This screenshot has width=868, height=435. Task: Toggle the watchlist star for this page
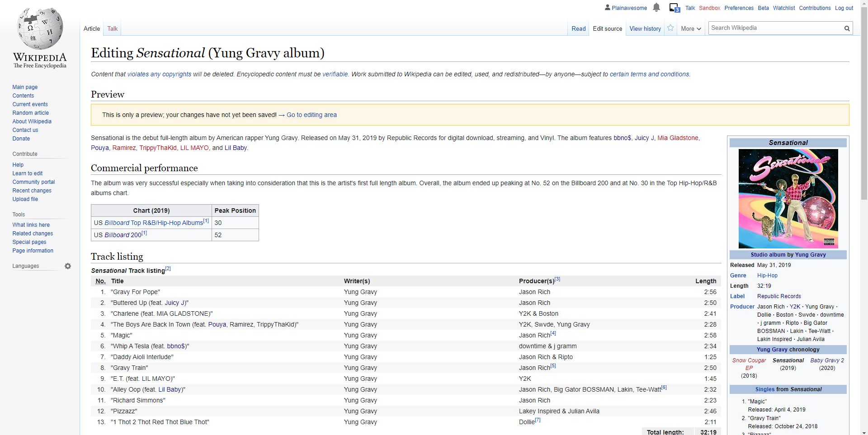click(670, 28)
